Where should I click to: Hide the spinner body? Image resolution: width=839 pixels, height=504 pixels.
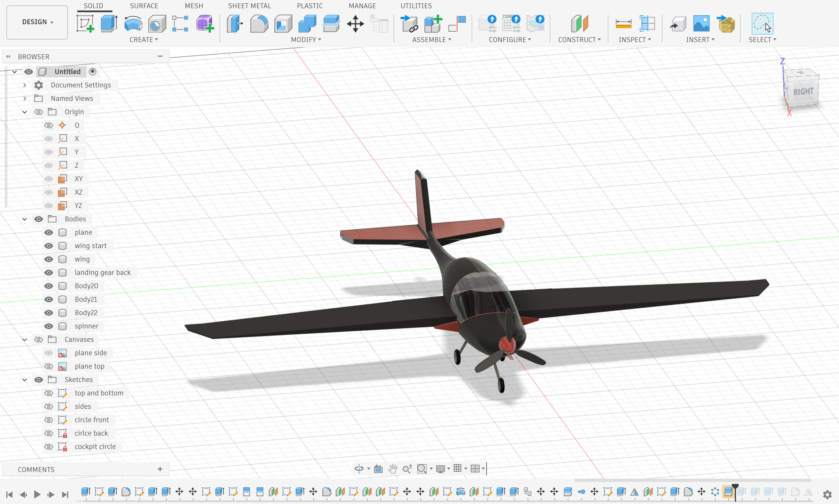pos(49,326)
